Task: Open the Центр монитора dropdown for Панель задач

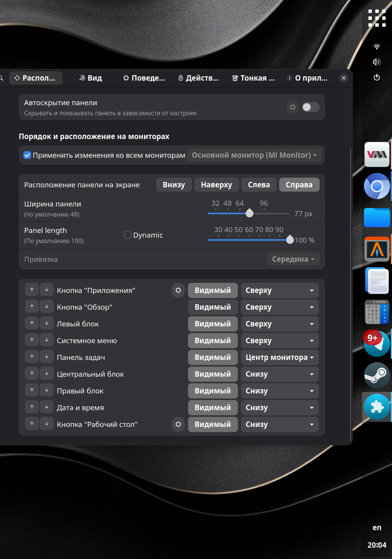Action: pos(279,357)
